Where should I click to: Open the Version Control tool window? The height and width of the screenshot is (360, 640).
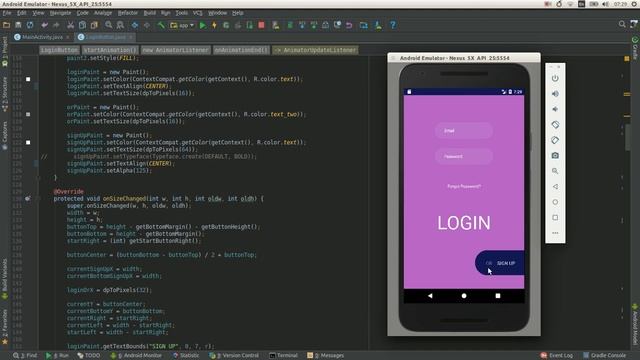click(234, 356)
